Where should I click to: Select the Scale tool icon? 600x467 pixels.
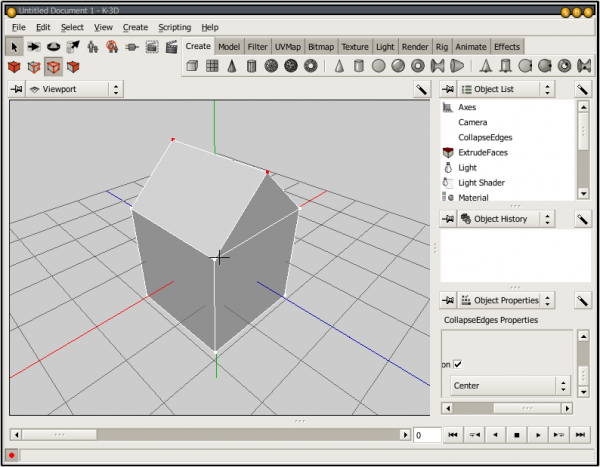tap(73, 47)
